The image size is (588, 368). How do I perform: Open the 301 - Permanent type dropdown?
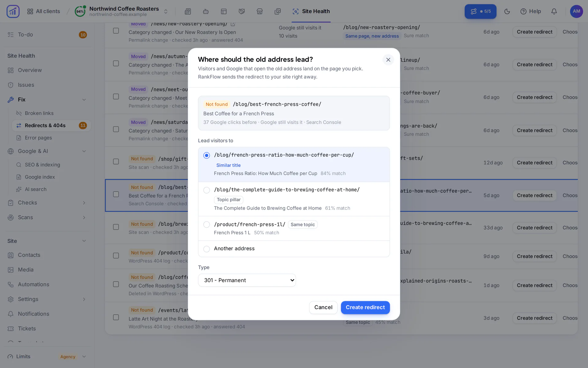(x=247, y=280)
